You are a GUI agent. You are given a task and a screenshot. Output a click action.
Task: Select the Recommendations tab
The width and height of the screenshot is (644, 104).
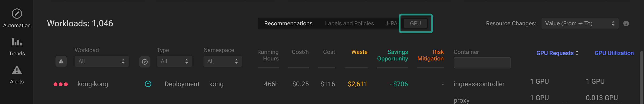point(288,23)
